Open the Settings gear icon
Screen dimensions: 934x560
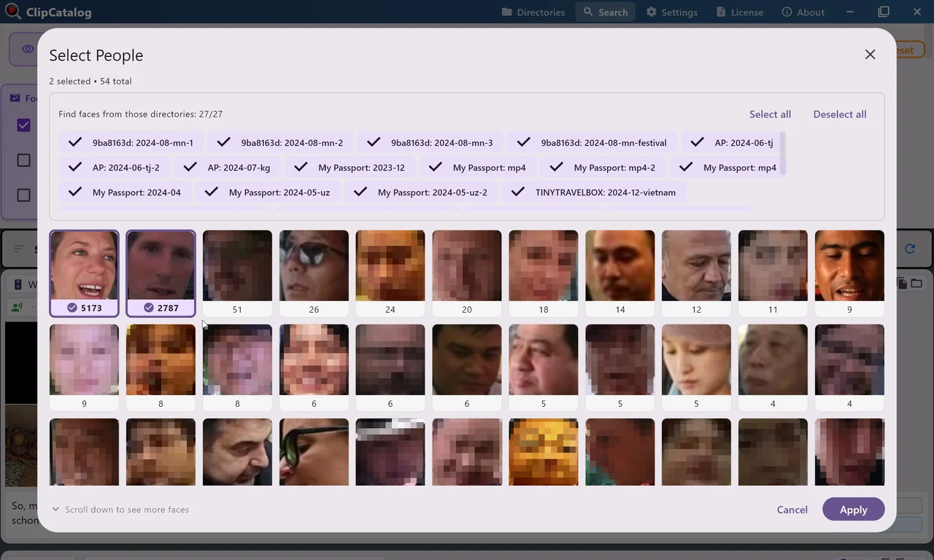(x=652, y=12)
